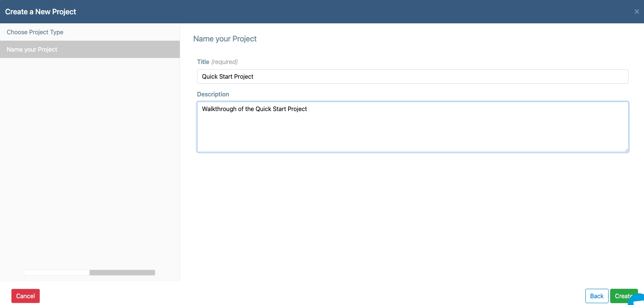Image resolution: width=644 pixels, height=305 pixels.
Task: Click the Create a New Project header title
Action: 41,12
